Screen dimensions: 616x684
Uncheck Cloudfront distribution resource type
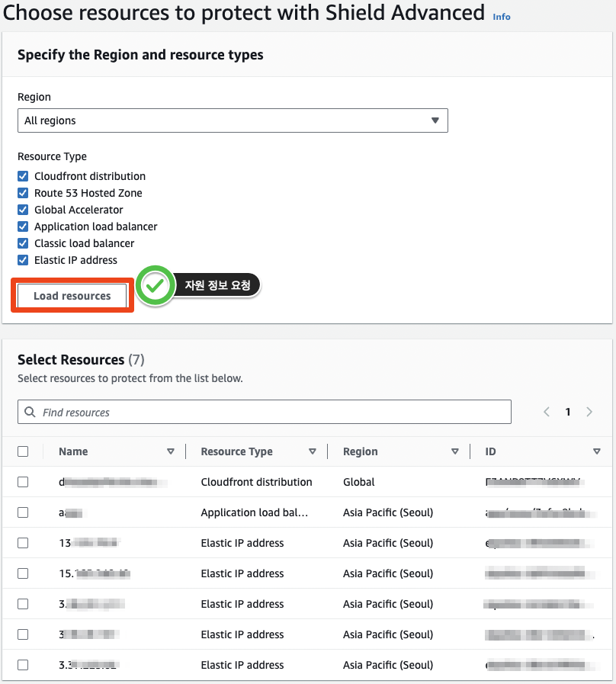pos(23,176)
